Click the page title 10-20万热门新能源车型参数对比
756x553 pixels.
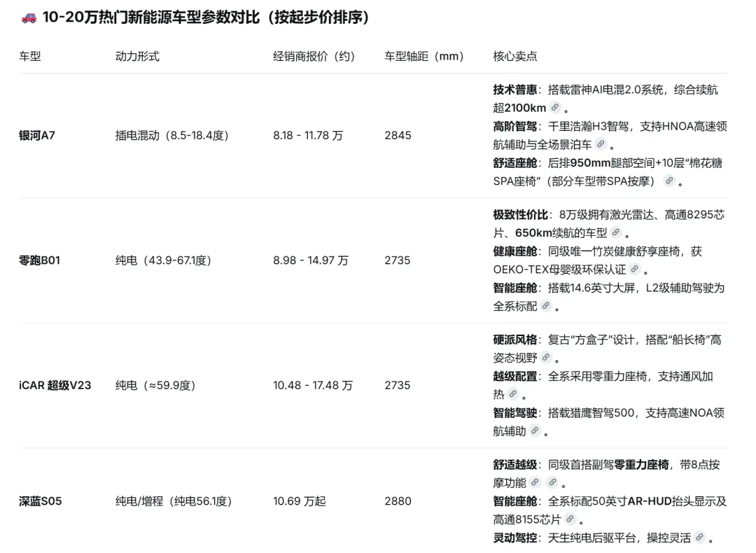tap(151, 17)
